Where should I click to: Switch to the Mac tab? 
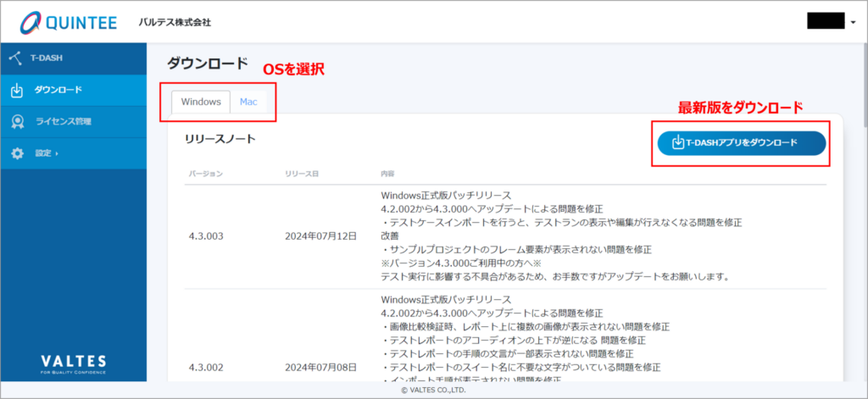[249, 102]
